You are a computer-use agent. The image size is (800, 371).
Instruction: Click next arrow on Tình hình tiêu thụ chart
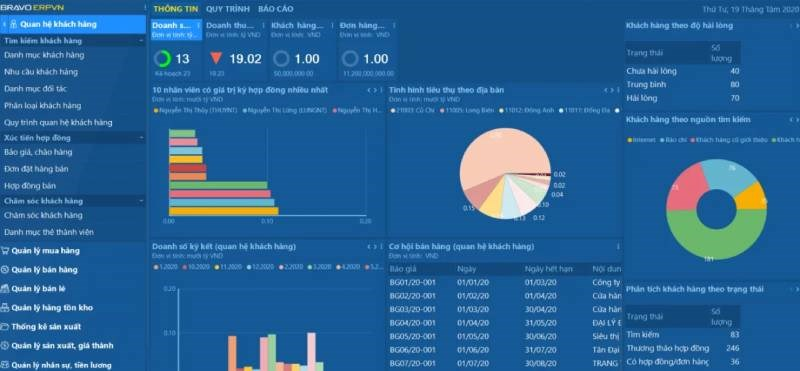coord(612,90)
